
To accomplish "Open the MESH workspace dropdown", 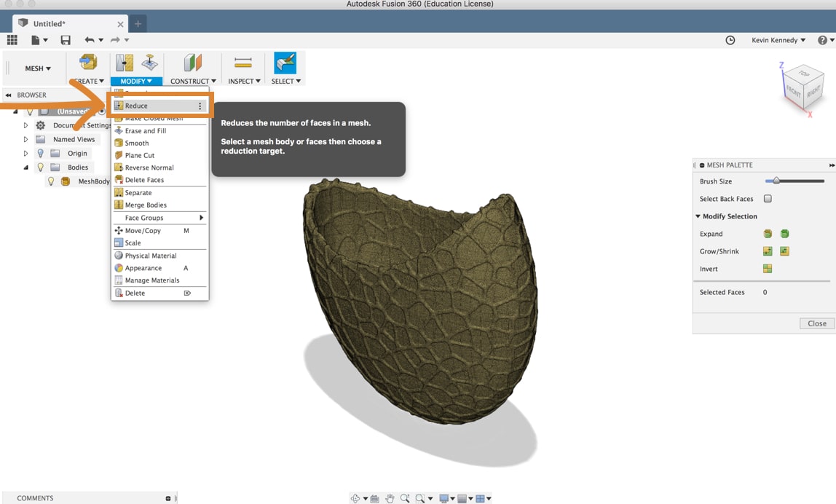I will [x=38, y=68].
